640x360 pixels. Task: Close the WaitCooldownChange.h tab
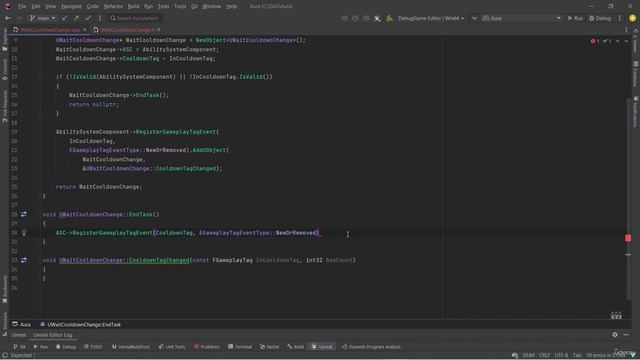pyautogui.click(x=158, y=30)
